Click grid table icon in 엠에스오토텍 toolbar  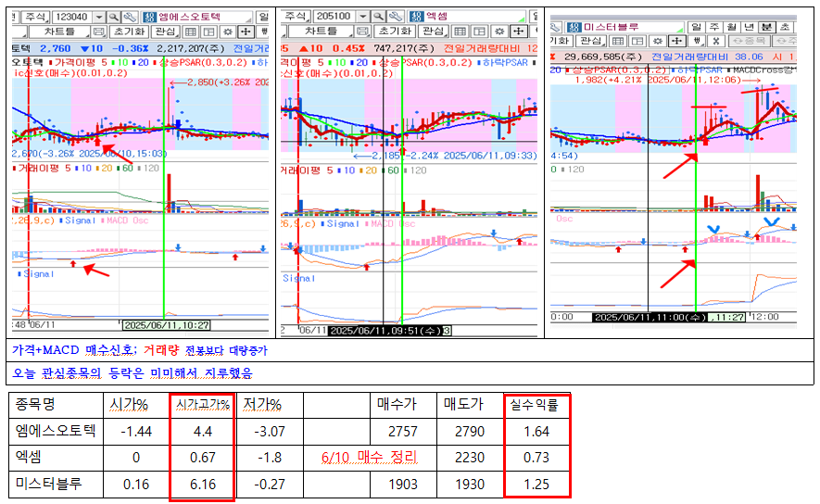(191, 31)
